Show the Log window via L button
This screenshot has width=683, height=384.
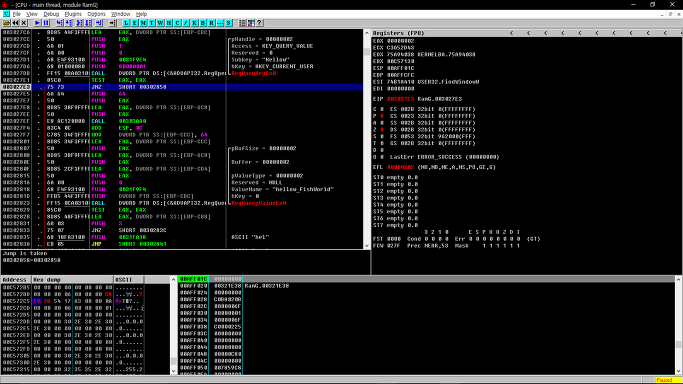(x=126, y=23)
